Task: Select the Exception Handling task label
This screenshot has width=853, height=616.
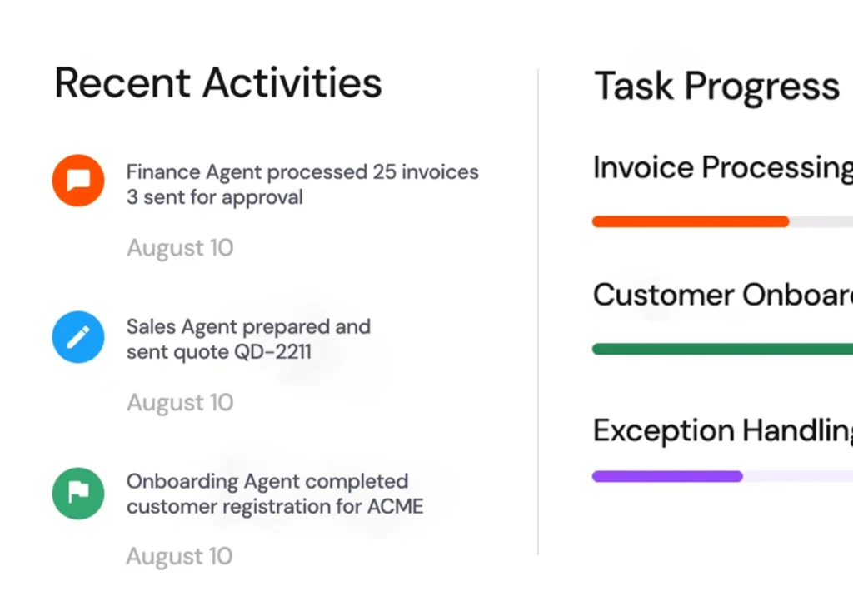Action: tap(722, 431)
